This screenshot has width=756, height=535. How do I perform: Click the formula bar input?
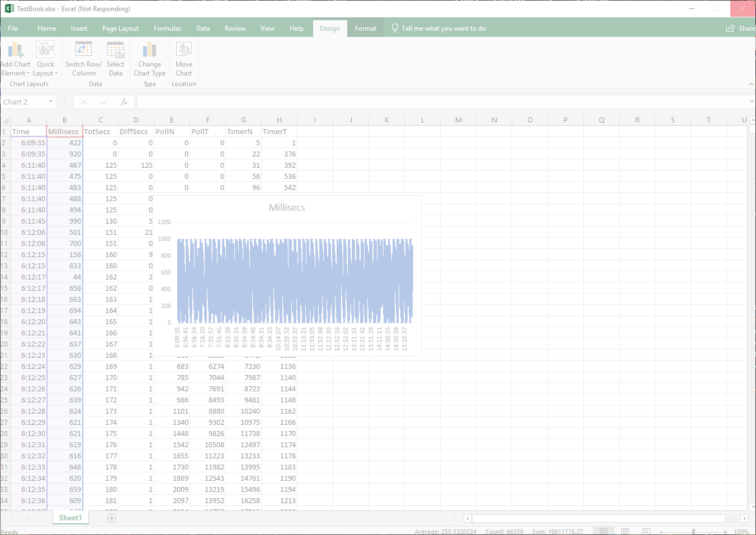[442, 102]
